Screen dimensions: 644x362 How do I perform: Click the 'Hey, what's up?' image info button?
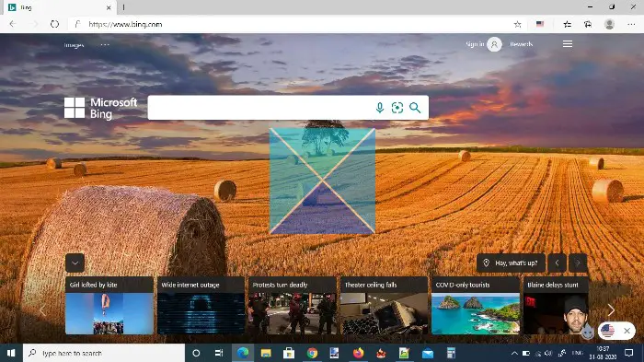click(511, 263)
